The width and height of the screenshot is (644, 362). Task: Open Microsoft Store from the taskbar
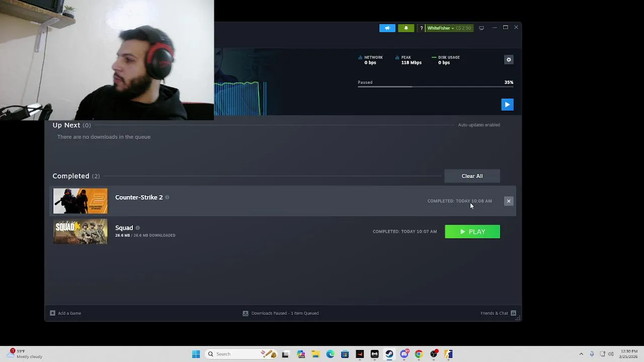[x=345, y=354]
